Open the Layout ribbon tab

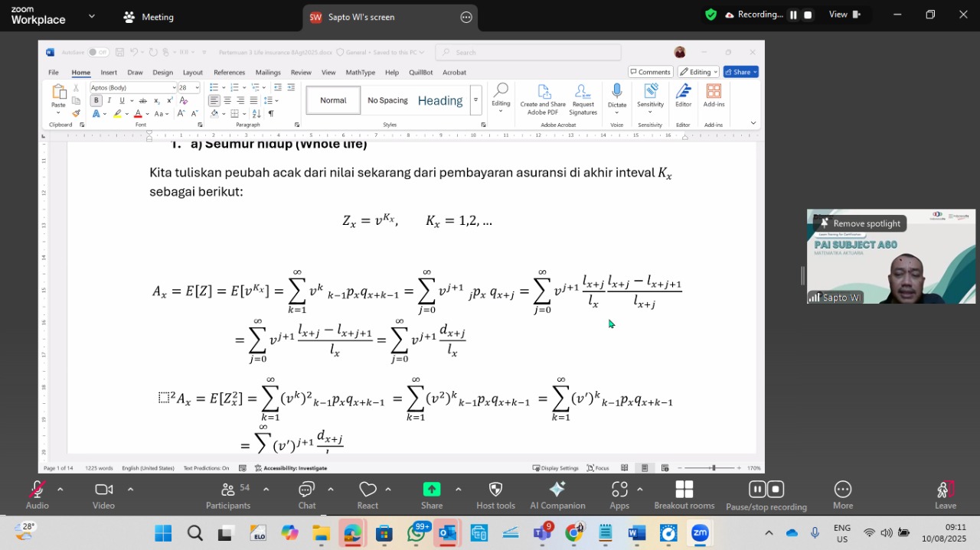[192, 73]
